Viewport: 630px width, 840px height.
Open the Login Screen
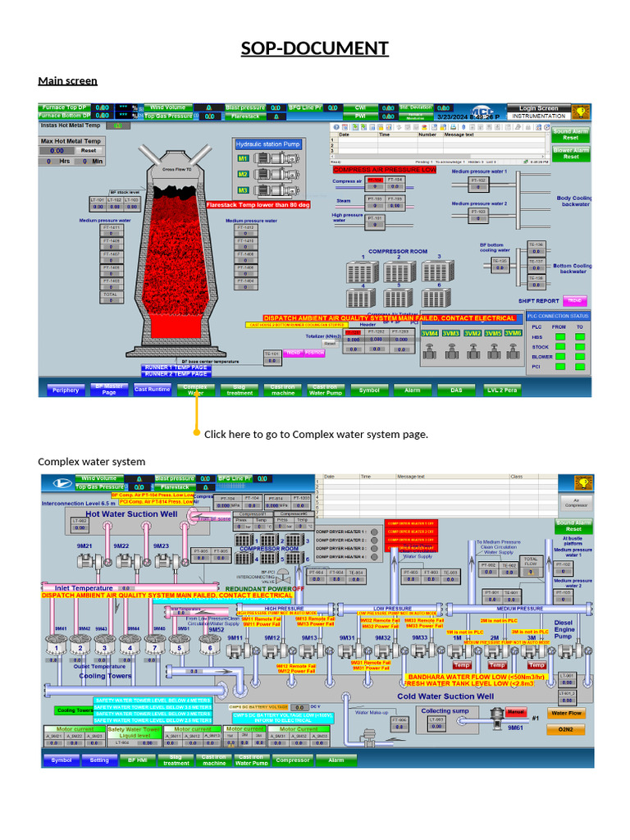click(538, 107)
